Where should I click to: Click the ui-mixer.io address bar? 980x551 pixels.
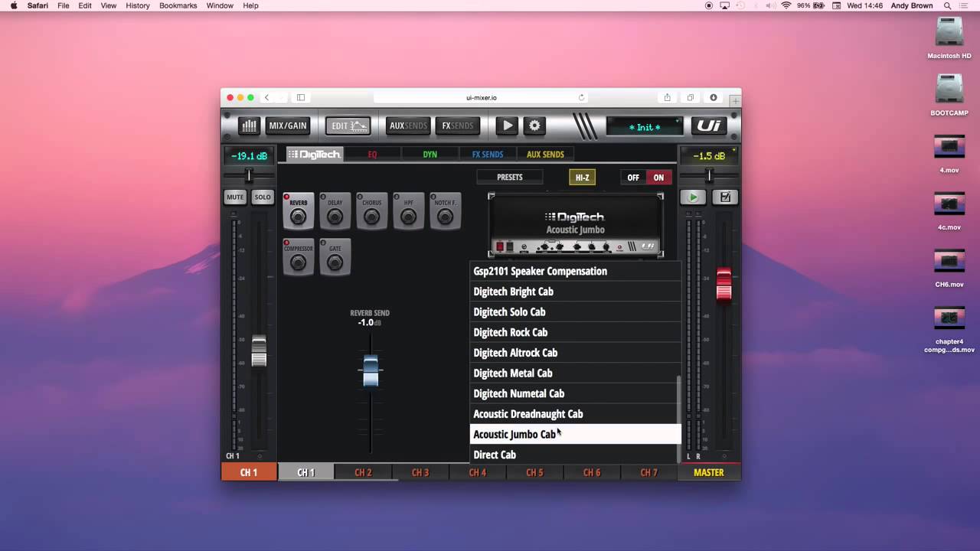pos(481,97)
